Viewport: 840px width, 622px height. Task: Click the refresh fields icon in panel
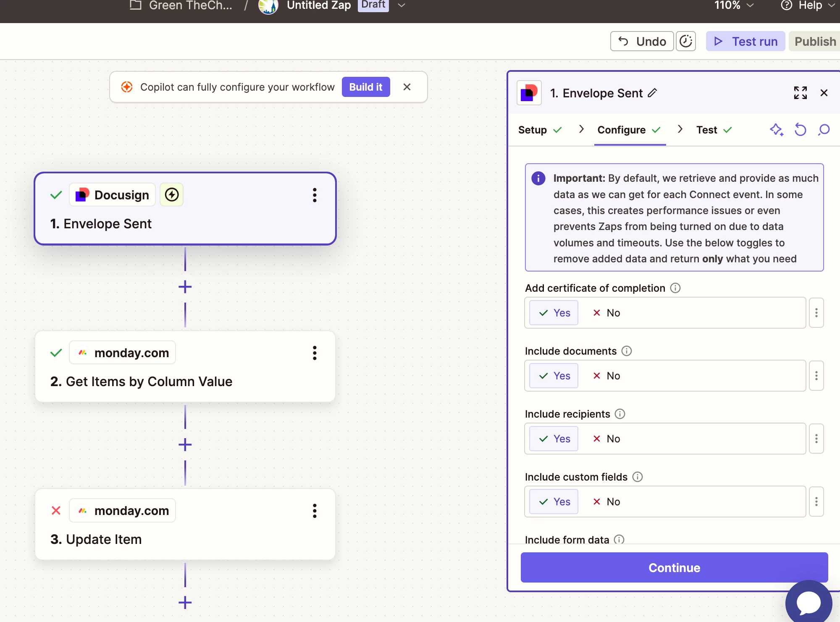[800, 130]
